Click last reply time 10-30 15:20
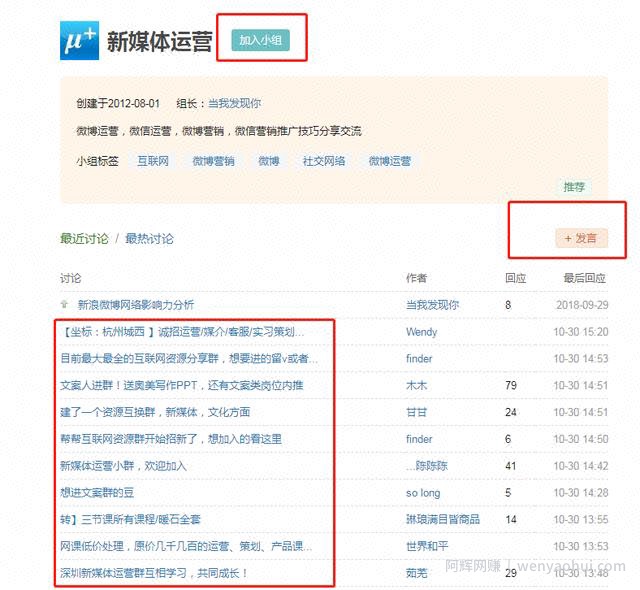This screenshot has width=640, height=590. click(x=580, y=332)
